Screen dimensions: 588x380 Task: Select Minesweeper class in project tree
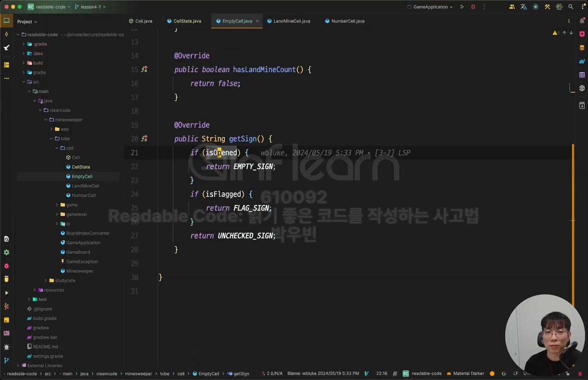click(80, 271)
